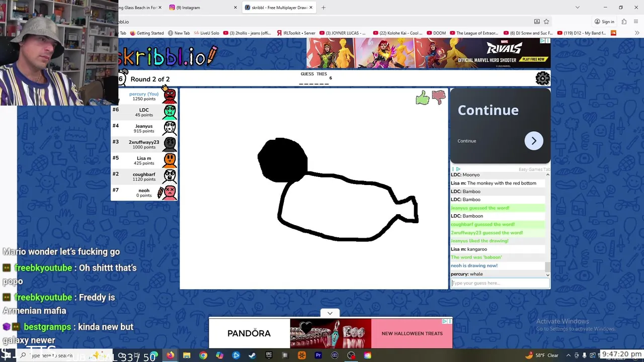Show hidden system tray icons
644x362 pixels.
click(x=569, y=355)
